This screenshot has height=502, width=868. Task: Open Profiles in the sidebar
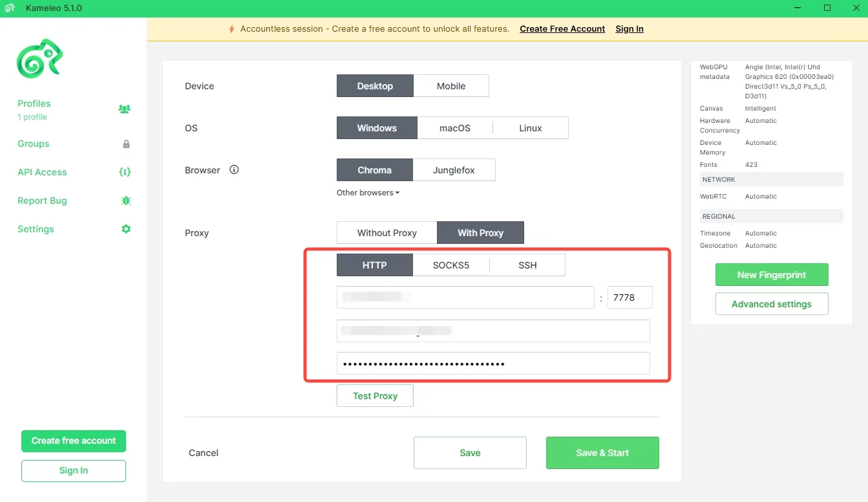[x=34, y=104]
